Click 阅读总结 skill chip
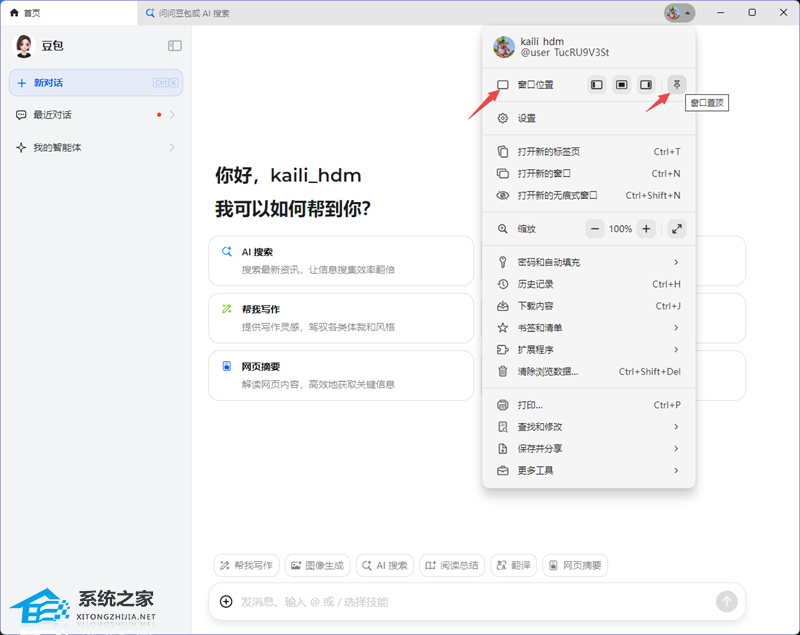 [x=452, y=565]
